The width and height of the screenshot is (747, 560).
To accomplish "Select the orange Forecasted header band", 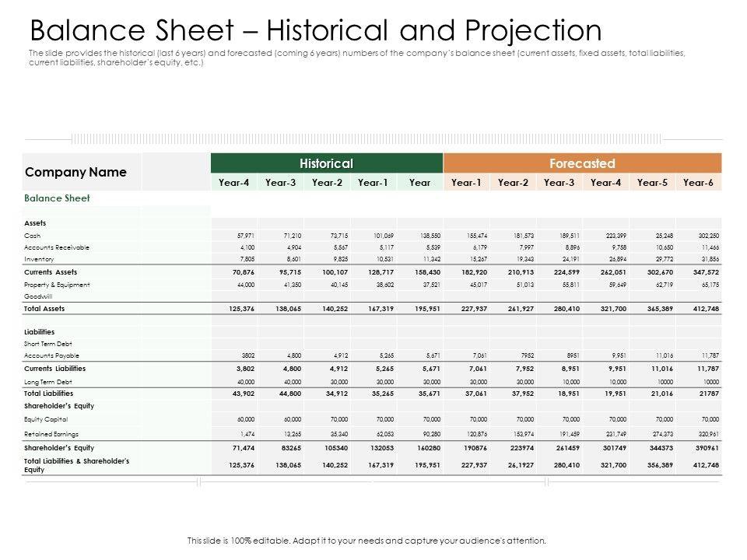I will click(582, 163).
